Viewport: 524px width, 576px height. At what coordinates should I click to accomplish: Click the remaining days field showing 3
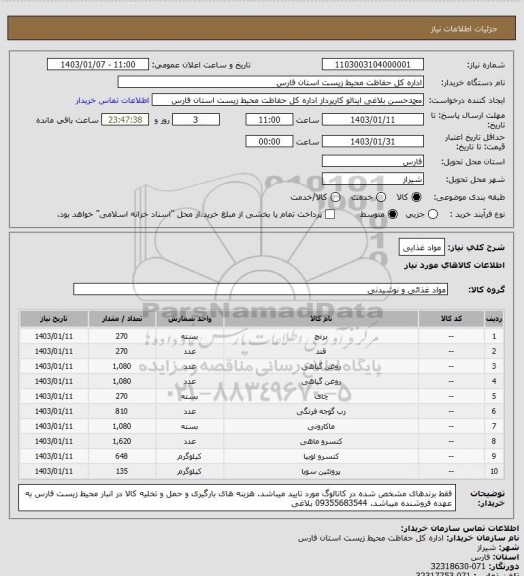click(x=196, y=120)
